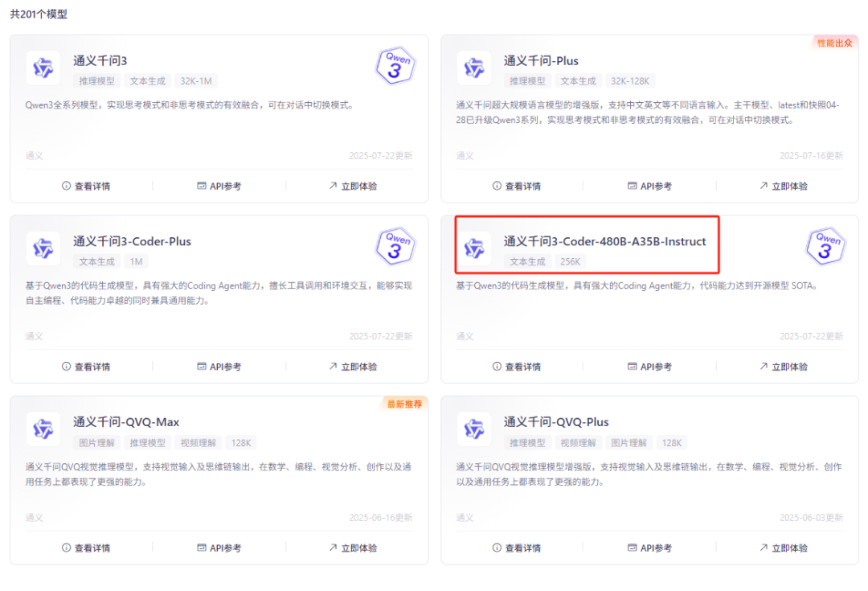This screenshot has width=868, height=591.
Task: Click the Qwen3 badge on 通义千问3 card
Action: [x=395, y=65]
